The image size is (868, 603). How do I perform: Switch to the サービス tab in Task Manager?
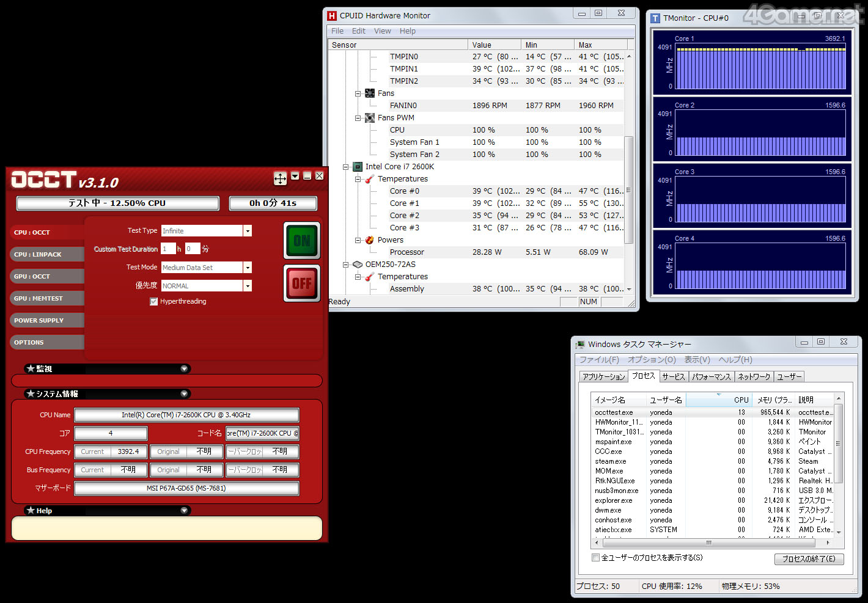pyautogui.click(x=674, y=377)
